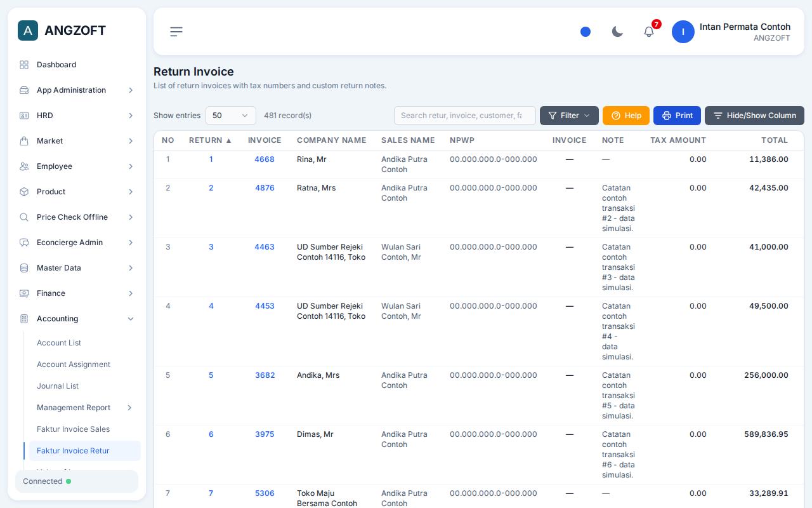Image resolution: width=812 pixels, height=508 pixels.
Task: Open invoice link 4668
Action: 265,159
